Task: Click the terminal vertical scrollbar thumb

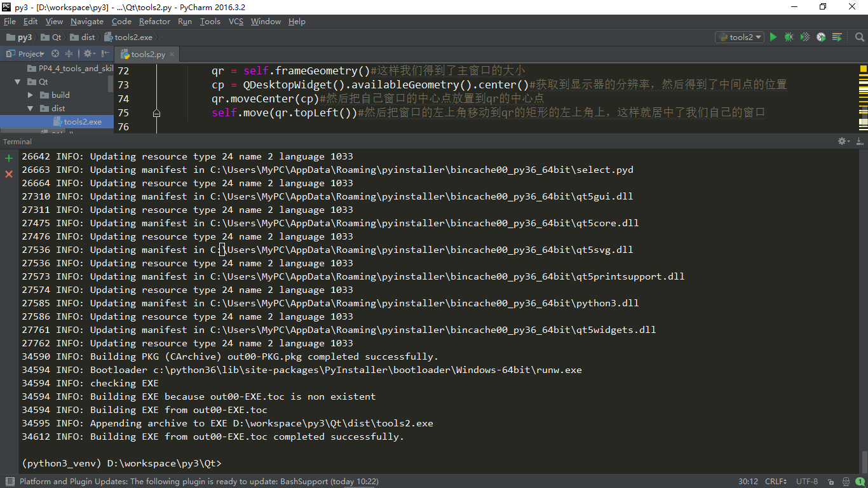Action: (864, 462)
